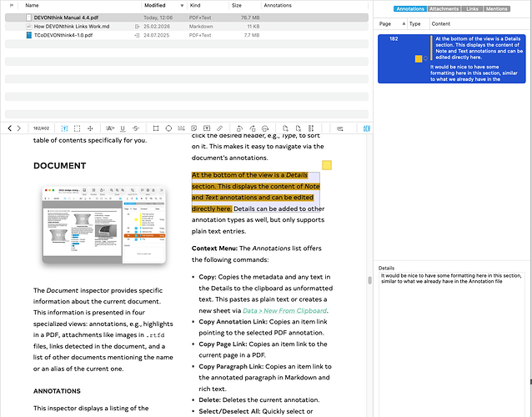The image size is (532, 417).
Task: Apply strikethrough annotation
Action: [x=136, y=128]
